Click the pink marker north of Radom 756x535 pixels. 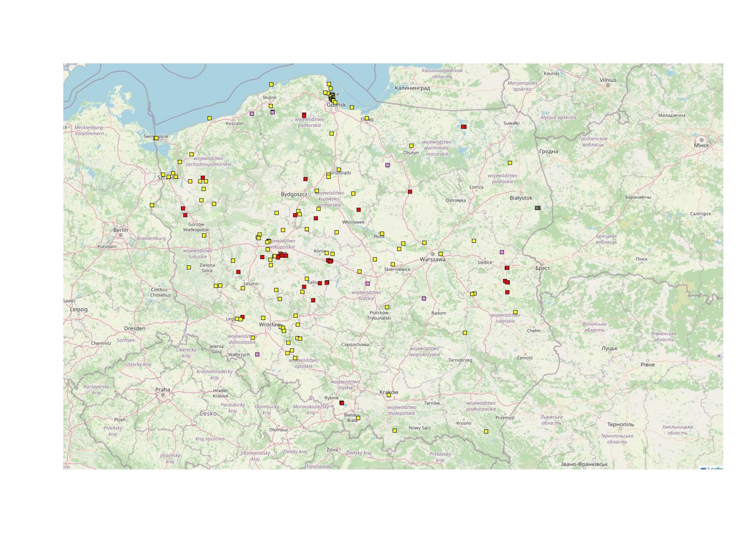[x=424, y=298]
